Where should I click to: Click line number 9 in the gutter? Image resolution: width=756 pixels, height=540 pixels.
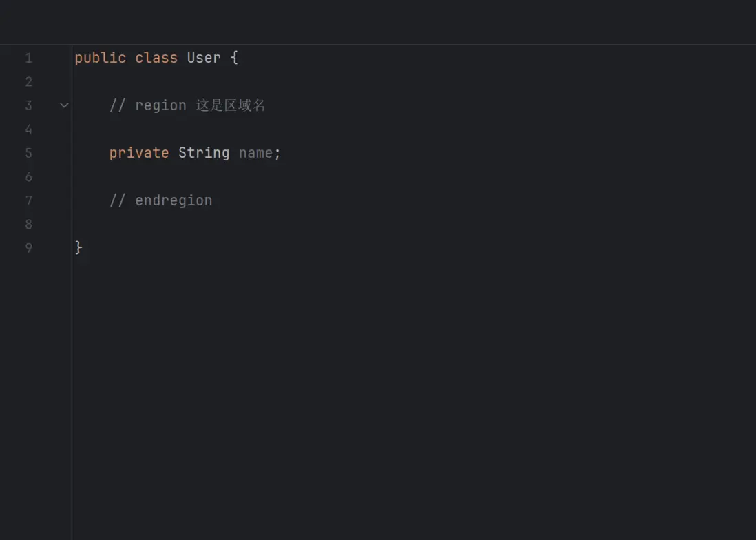click(28, 248)
